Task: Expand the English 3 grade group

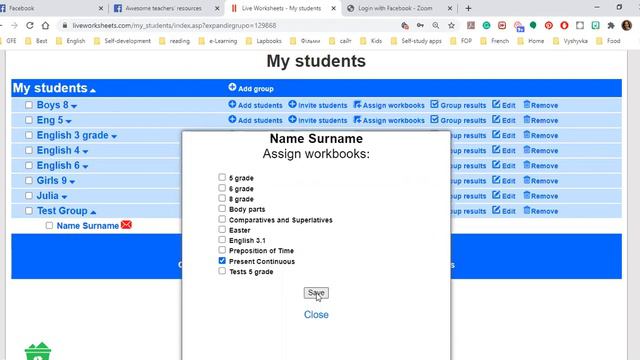Action: click(114, 136)
